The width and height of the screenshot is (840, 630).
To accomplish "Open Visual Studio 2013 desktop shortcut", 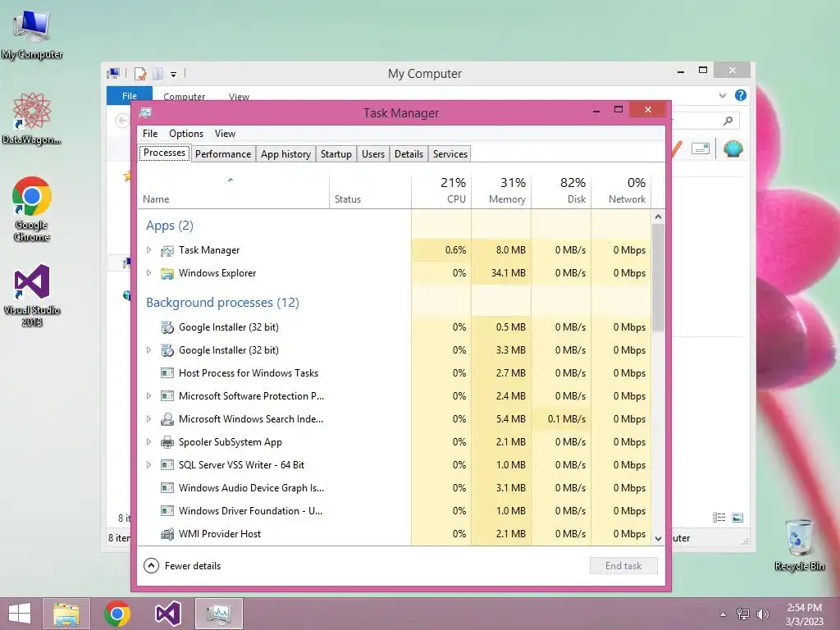I will coord(32,294).
